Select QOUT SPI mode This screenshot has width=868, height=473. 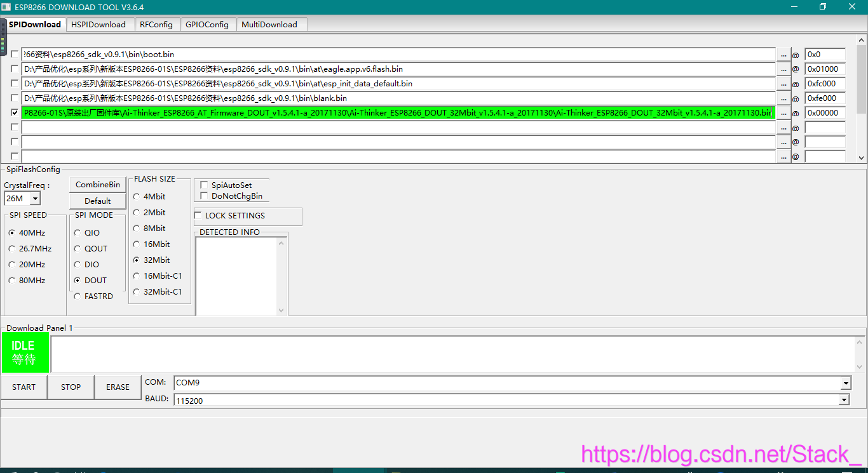pos(78,249)
